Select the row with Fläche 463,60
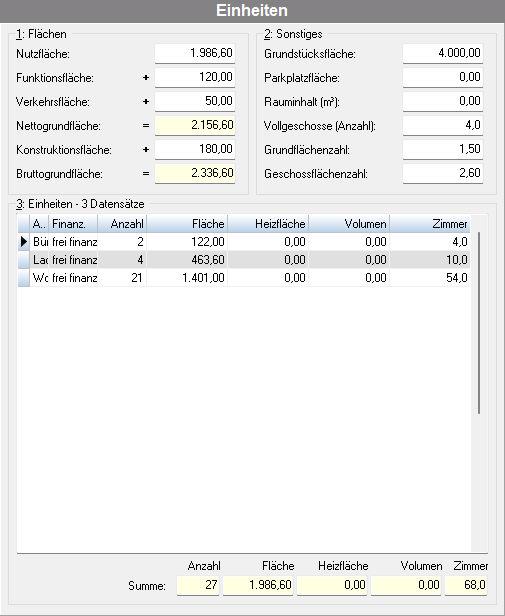 [244, 260]
